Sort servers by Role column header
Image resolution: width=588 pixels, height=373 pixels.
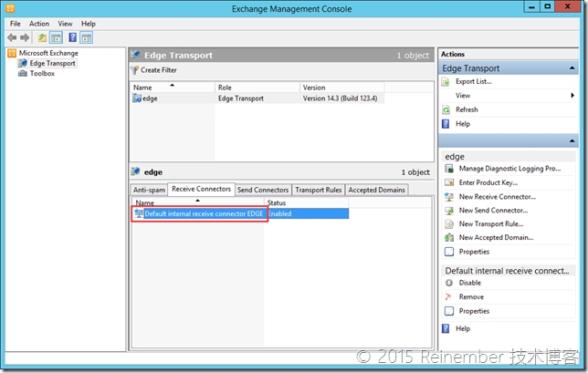pos(257,88)
